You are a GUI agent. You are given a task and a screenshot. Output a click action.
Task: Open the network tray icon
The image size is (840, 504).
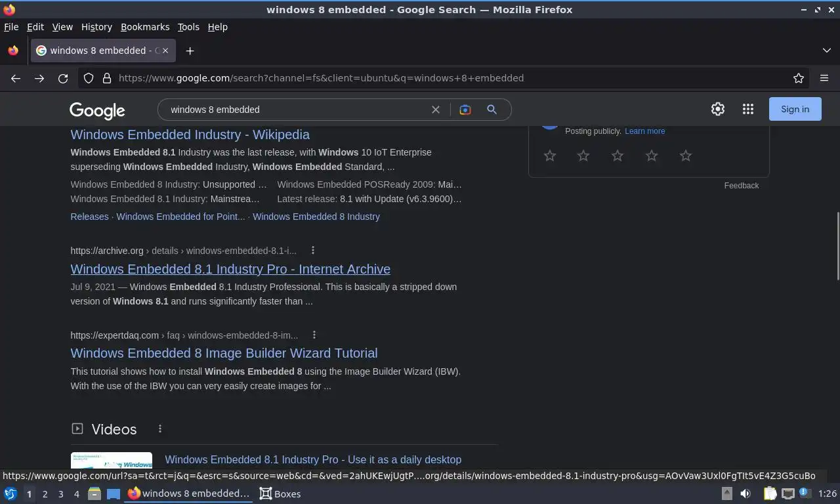coord(787,493)
